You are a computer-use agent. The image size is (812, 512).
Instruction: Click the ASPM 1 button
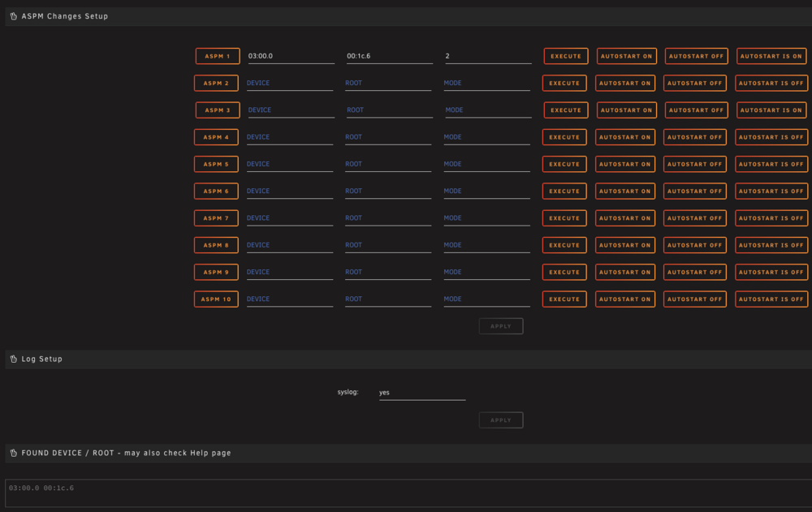218,56
